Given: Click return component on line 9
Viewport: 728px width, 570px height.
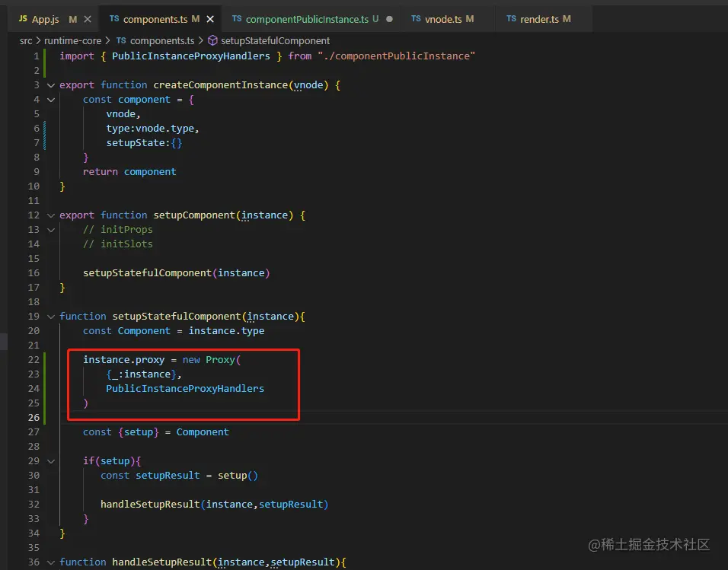Looking at the screenshot, I should tap(129, 172).
